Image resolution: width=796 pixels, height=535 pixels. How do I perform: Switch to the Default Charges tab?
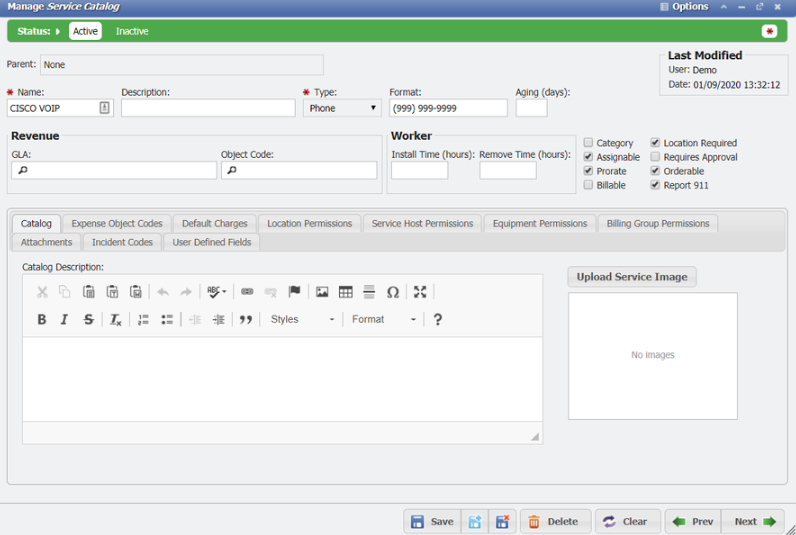point(214,224)
